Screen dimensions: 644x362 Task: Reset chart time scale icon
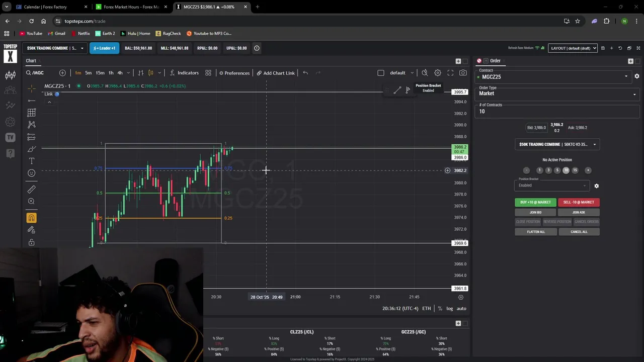[x=461, y=297]
